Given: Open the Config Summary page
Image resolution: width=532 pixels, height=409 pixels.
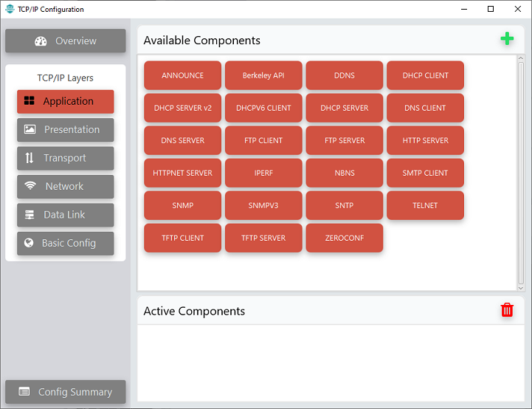Looking at the screenshot, I should (66, 392).
